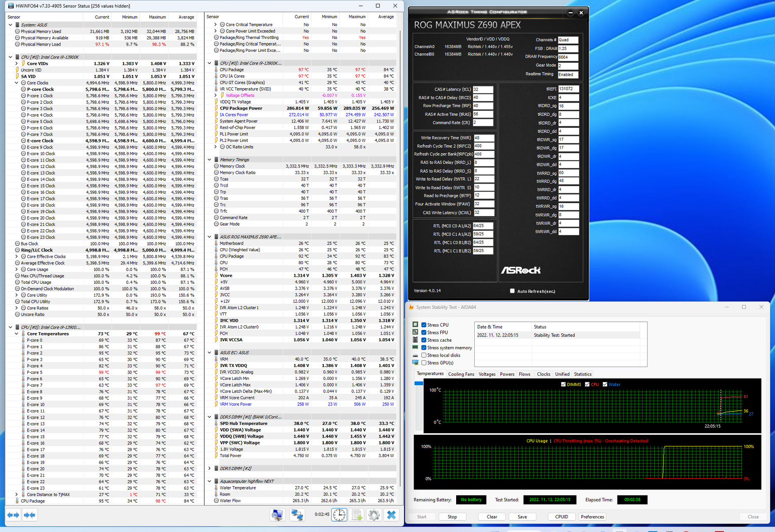
Task: Click the Save button in AIDA64
Action: click(522, 517)
